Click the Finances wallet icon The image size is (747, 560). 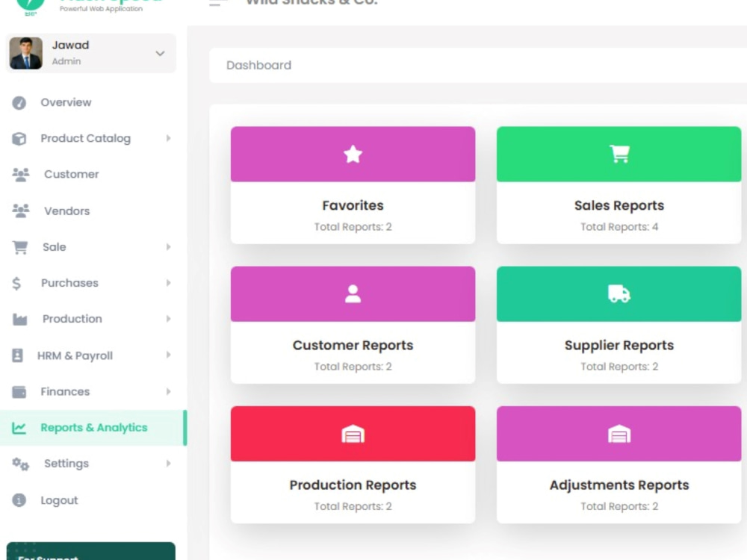19,391
